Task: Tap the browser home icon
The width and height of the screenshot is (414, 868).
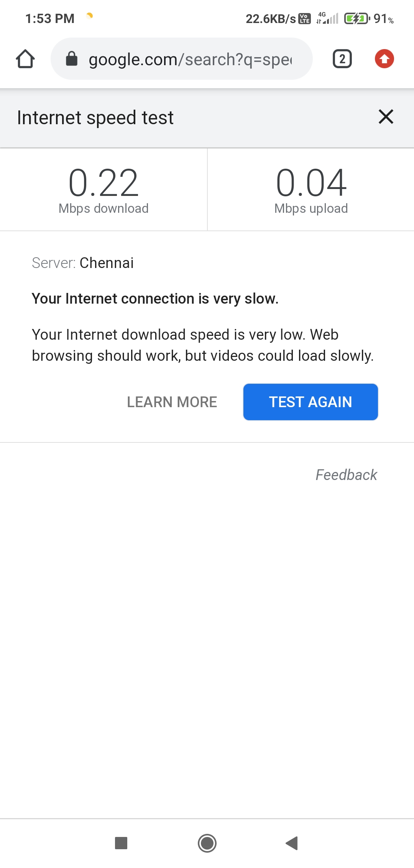Action: 25,59
